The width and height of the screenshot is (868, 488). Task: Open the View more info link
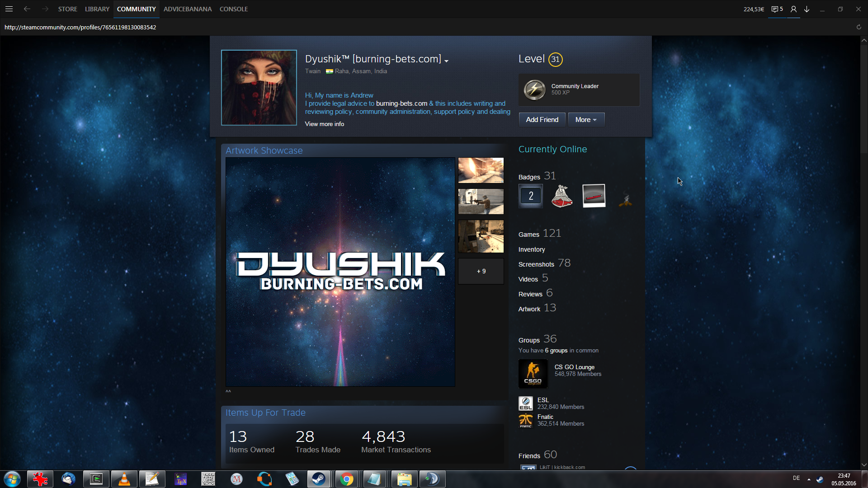pos(324,124)
